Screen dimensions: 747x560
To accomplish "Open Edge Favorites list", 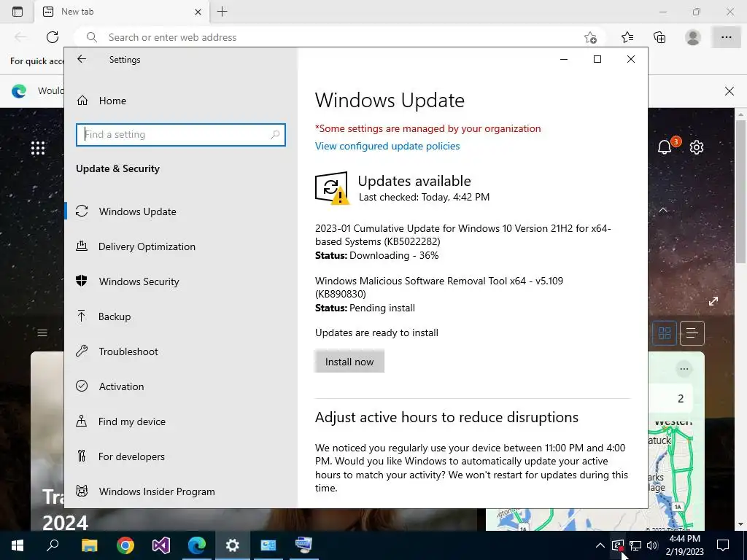I will coord(627,37).
